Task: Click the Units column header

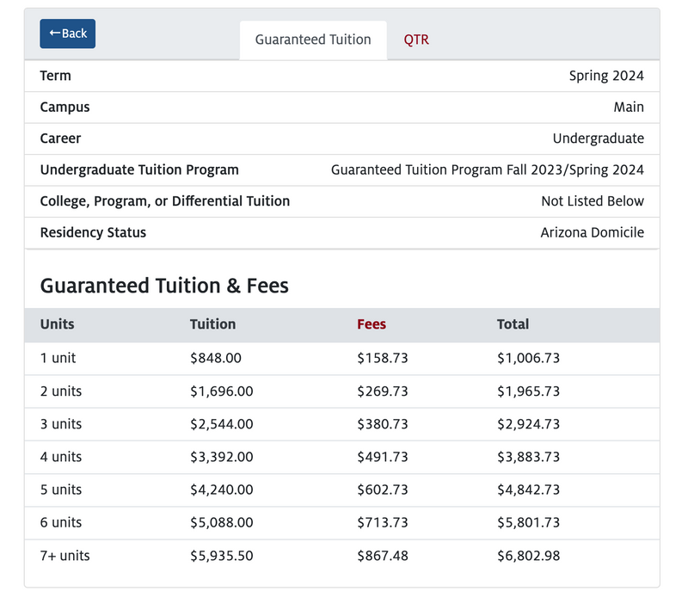Action: point(57,324)
